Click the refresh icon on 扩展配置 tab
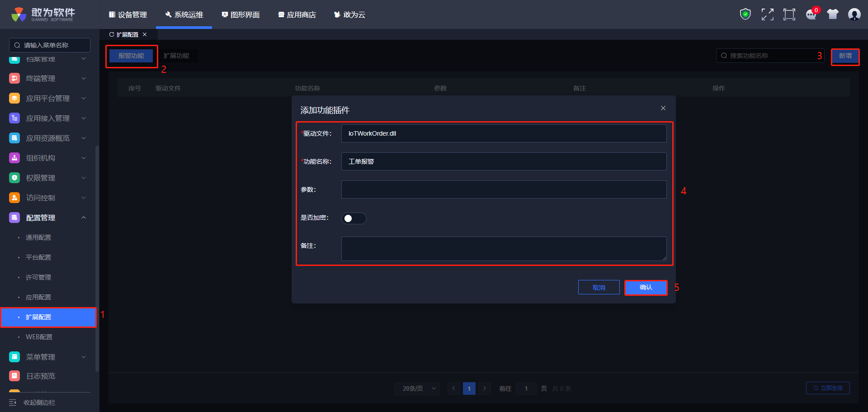 (x=112, y=34)
